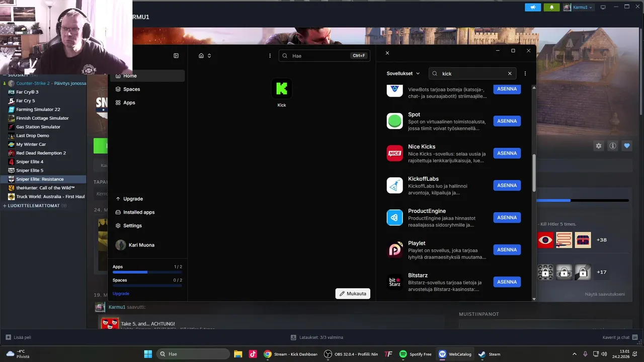Install the Spot app with ASENNA
644x362 pixels.
[x=507, y=121]
